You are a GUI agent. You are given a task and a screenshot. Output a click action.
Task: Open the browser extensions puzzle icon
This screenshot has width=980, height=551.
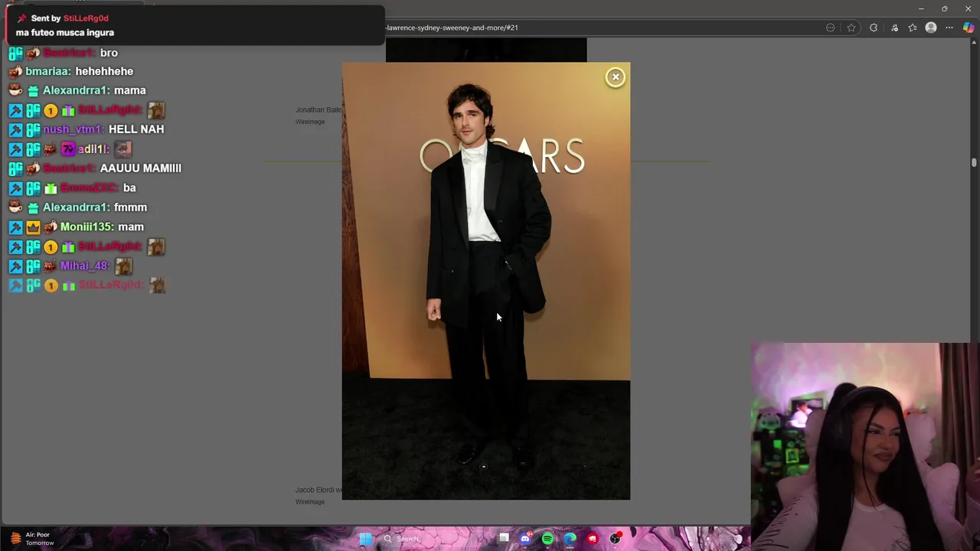874,28
